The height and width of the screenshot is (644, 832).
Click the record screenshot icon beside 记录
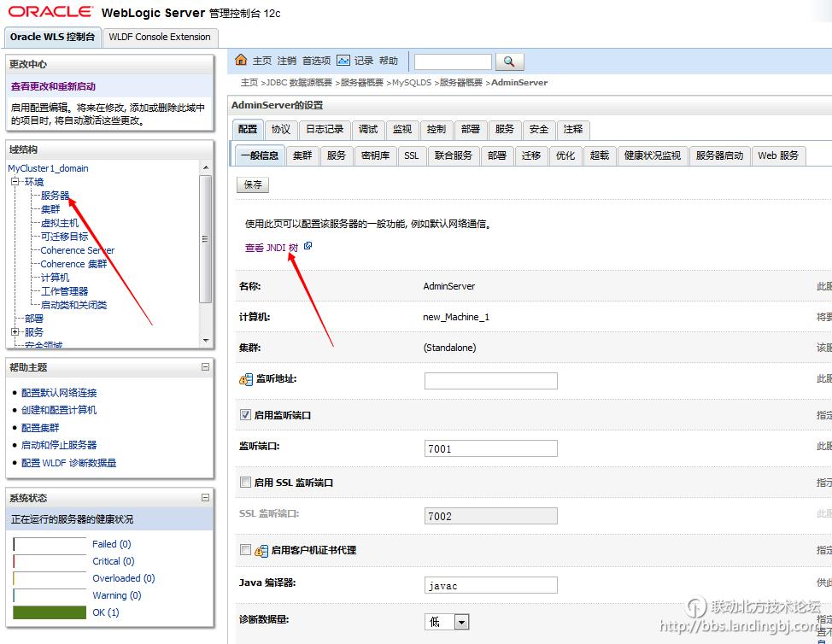(342, 61)
